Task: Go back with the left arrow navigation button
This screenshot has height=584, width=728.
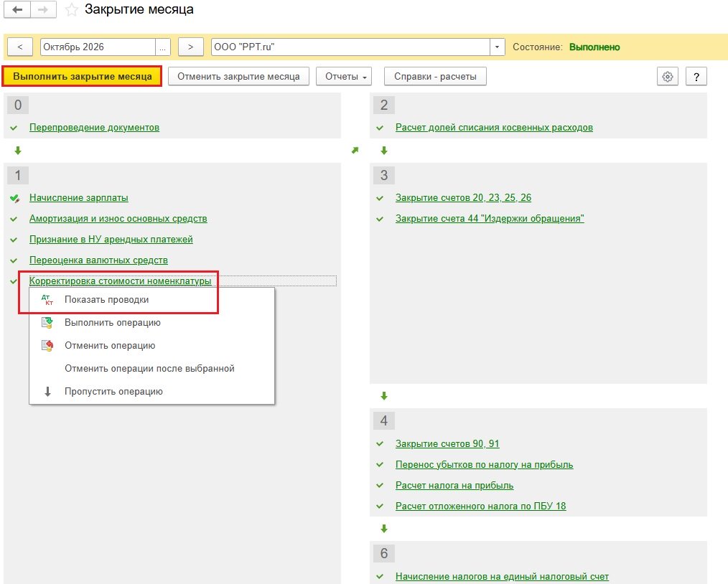Action: click(17, 10)
